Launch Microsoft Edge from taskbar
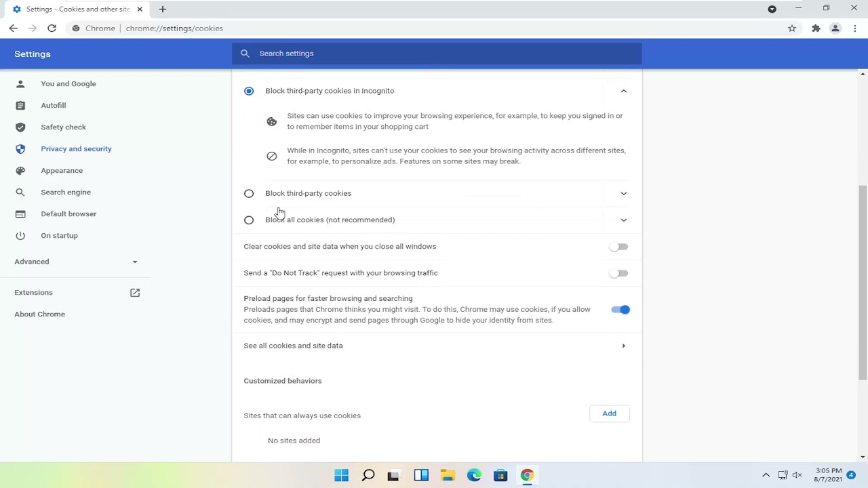The width and height of the screenshot is (868, 488). (x=474, y=475)
